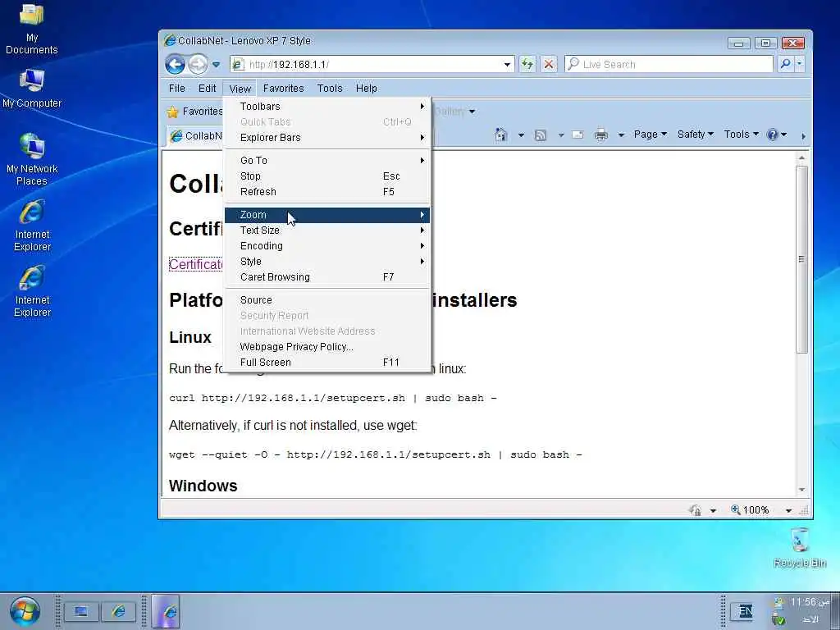This screenshot has width=840, height=630.
Task: Open the Edit menu
Action: click(x=207, y=89)
